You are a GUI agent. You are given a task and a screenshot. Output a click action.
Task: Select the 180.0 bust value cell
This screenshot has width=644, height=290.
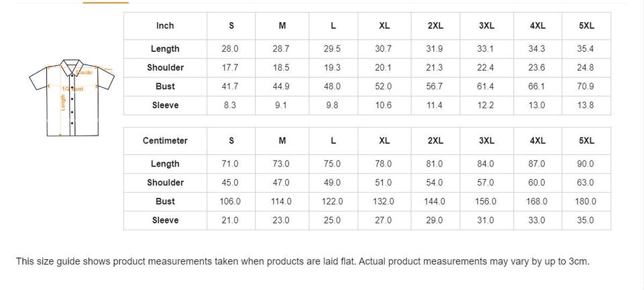[x=586, y=201]
